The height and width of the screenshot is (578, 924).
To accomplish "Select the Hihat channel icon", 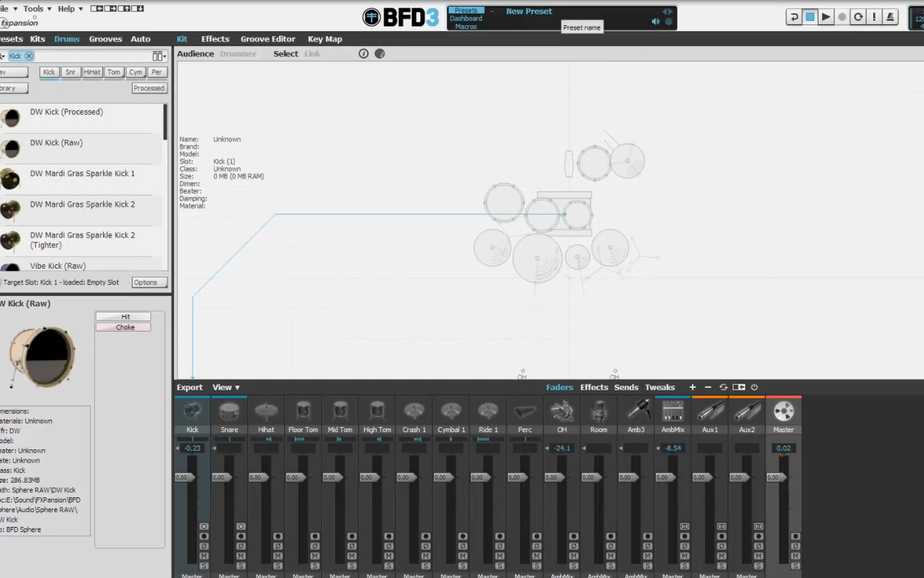I will [266, 411].
